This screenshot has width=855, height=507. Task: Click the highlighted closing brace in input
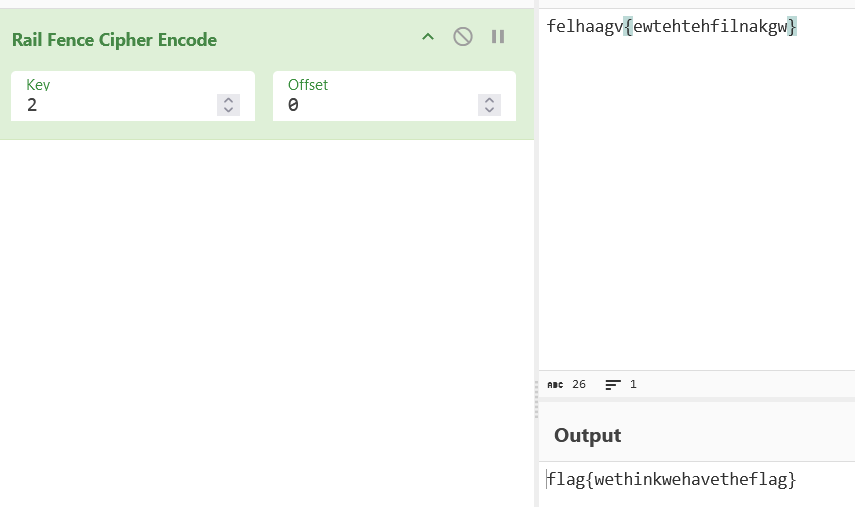coord(792,26)
